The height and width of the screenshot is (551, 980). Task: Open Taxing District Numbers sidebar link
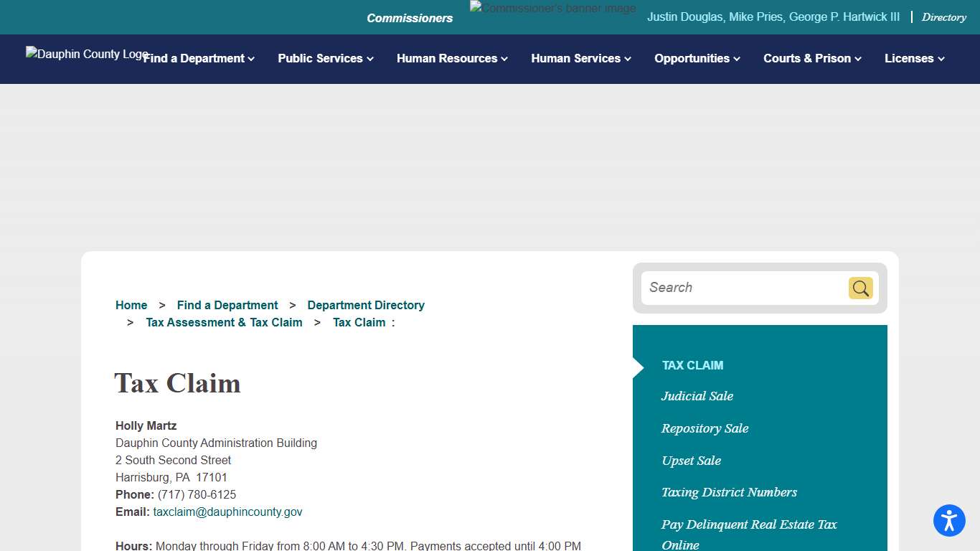pyautogui.click(x=729, y=492)
